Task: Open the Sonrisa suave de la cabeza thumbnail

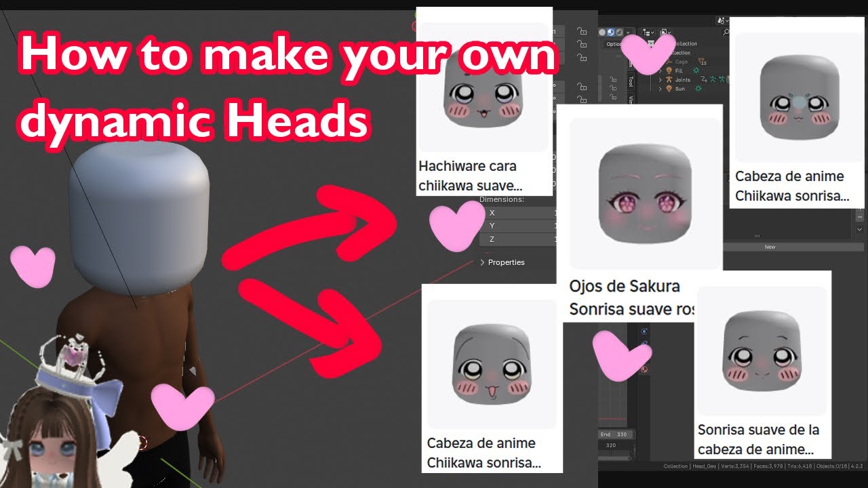Action: click(x=763, y=350)
